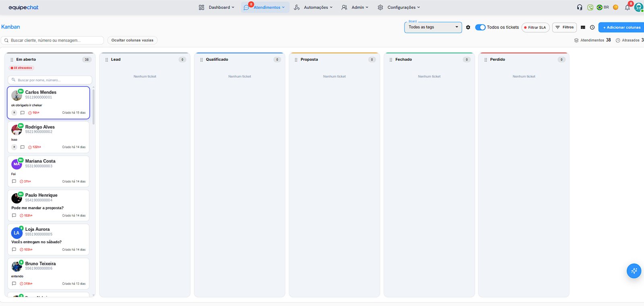Grab the Perdido column drag handle

click(x=486, y=60)
